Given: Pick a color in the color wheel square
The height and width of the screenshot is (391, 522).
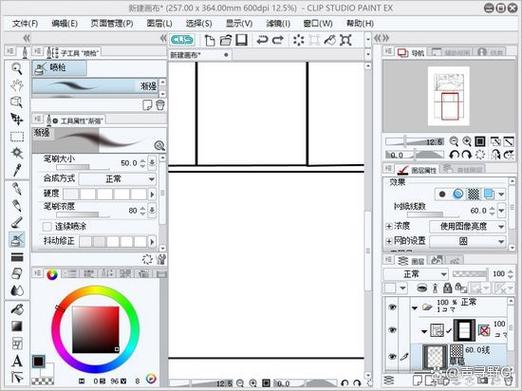Looking at the screenshot, I should point(96,329).
